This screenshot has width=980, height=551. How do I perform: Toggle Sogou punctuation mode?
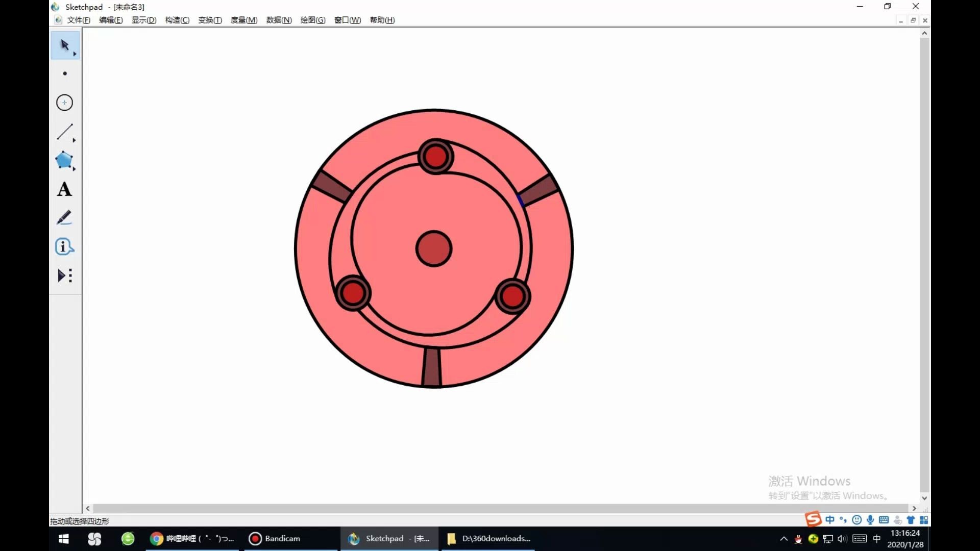point(843,519)
